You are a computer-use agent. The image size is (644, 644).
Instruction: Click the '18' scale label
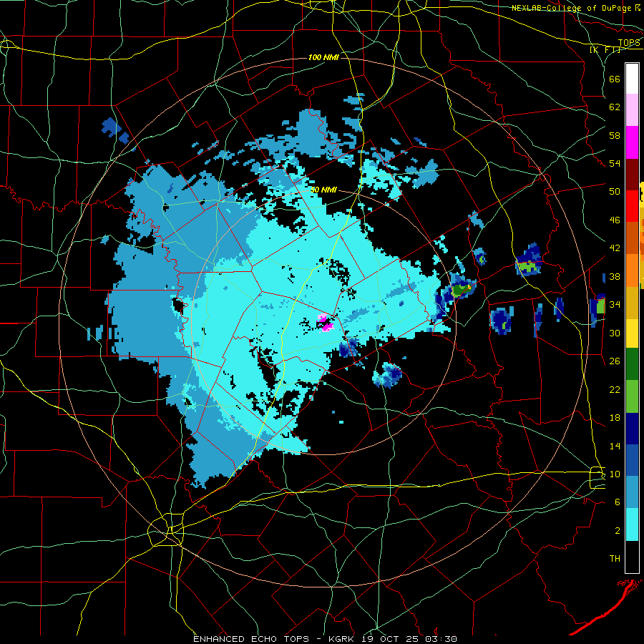[615, 418]
